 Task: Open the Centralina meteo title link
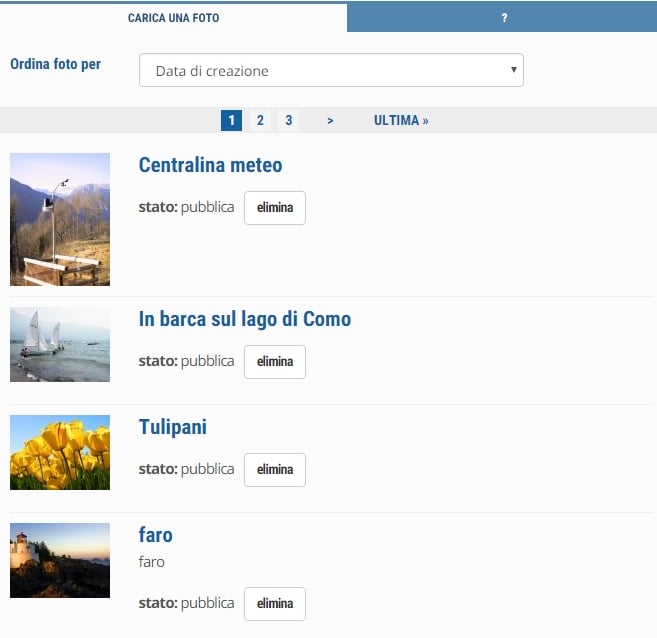pos(210,165)
